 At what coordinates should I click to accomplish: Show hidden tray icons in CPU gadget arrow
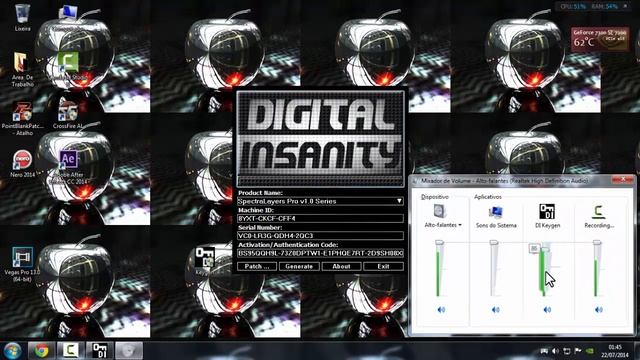[625, 6]
